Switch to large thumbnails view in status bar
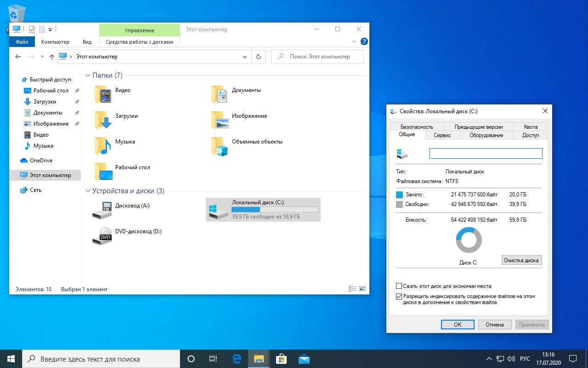 click(362, 288)
